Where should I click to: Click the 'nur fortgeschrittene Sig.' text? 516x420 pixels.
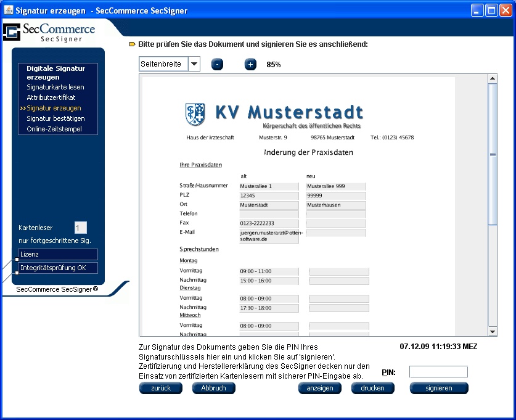click(55, 241)
